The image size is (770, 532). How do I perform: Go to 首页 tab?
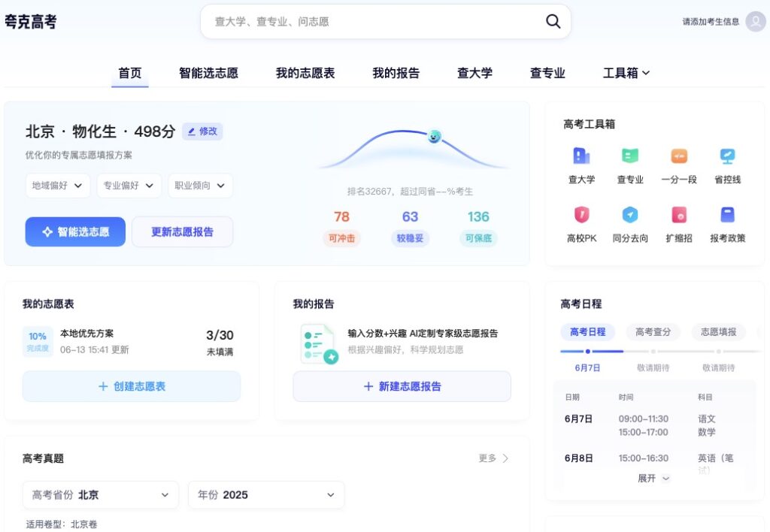(x=129, y=73)
